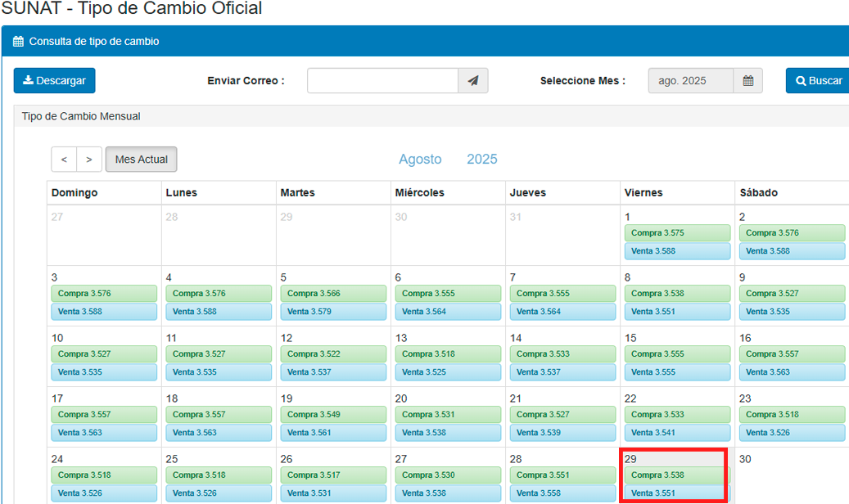
Task: Click Venta 3.525 on August 13
Action: tap(449, 372)
